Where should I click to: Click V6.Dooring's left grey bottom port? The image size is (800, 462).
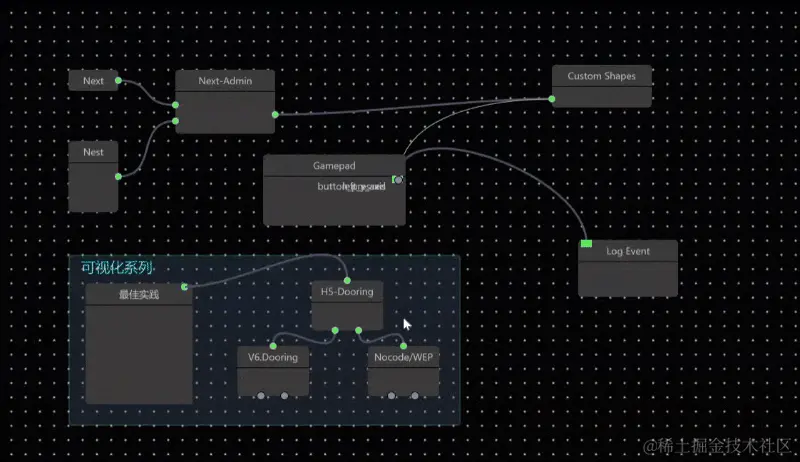[261, 396]
